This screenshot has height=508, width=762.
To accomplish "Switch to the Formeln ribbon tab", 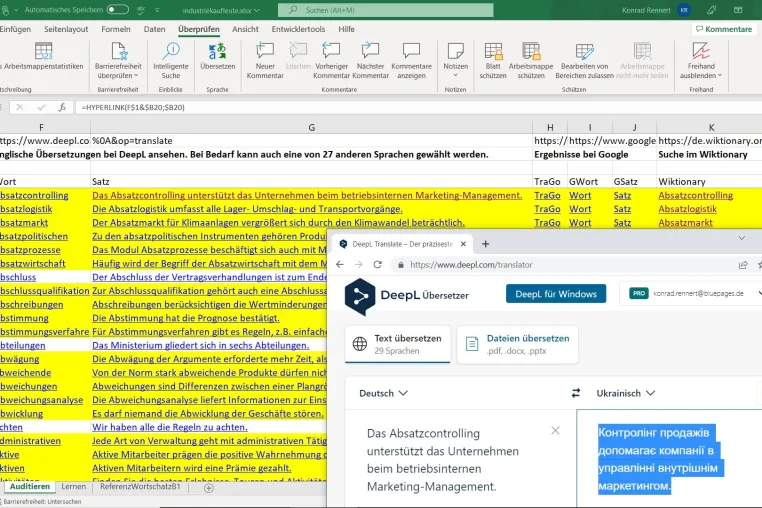I will [x=116, y=29].
